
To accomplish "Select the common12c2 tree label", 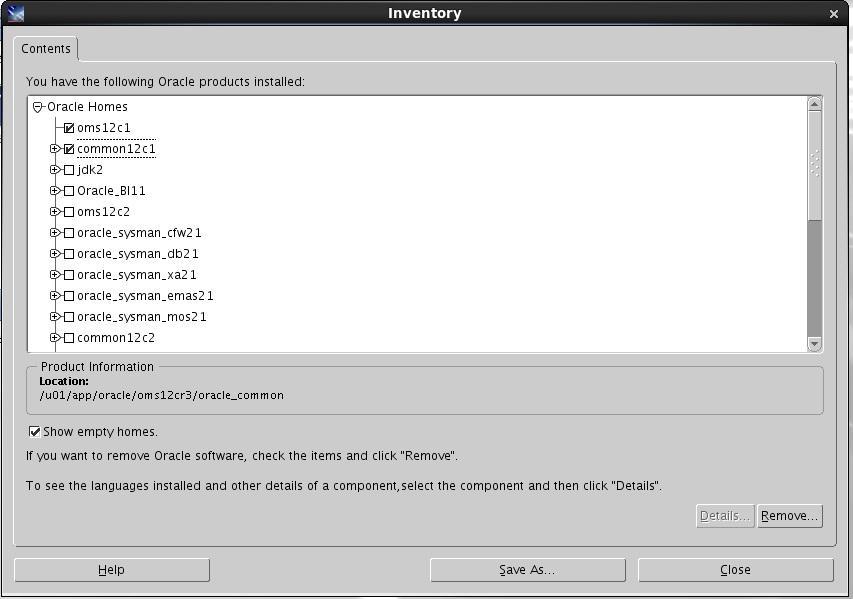I will point(116,338).
